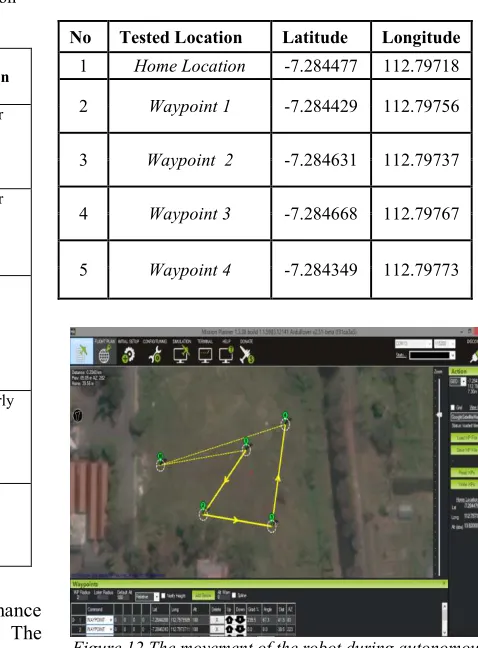
Task: Click 'Home Location' cell in document table
Action: [190, 66]
